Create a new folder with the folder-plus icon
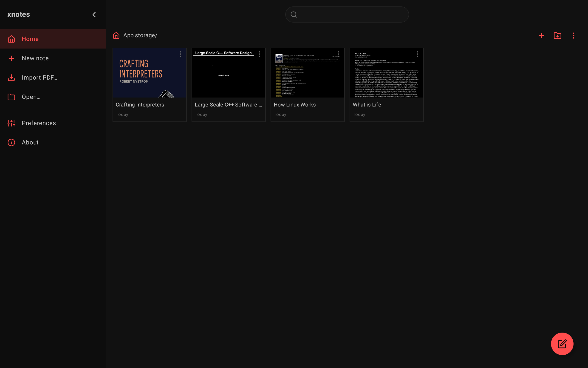This screenshot has height=368, width=588. click(x=557, y=35)
